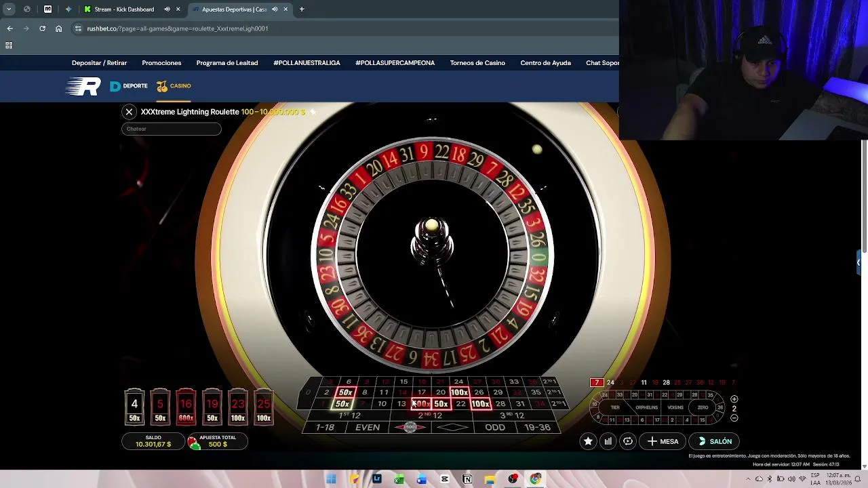Expand the tab search dropdown
The image size is (868, 488).
click(x=9, y=9)
